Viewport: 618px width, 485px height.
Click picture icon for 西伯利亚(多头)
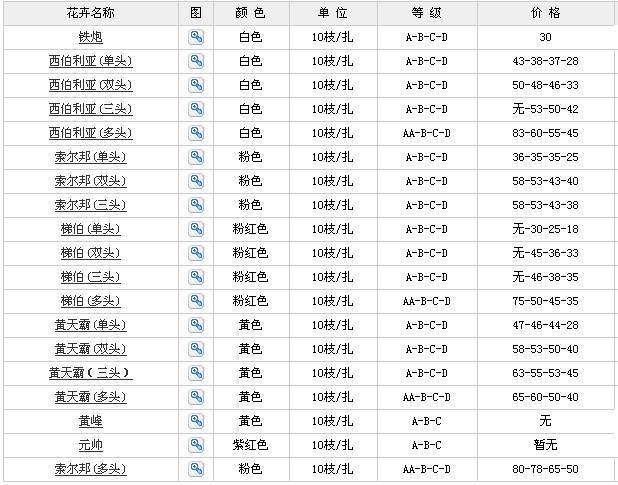pos(196,133)
